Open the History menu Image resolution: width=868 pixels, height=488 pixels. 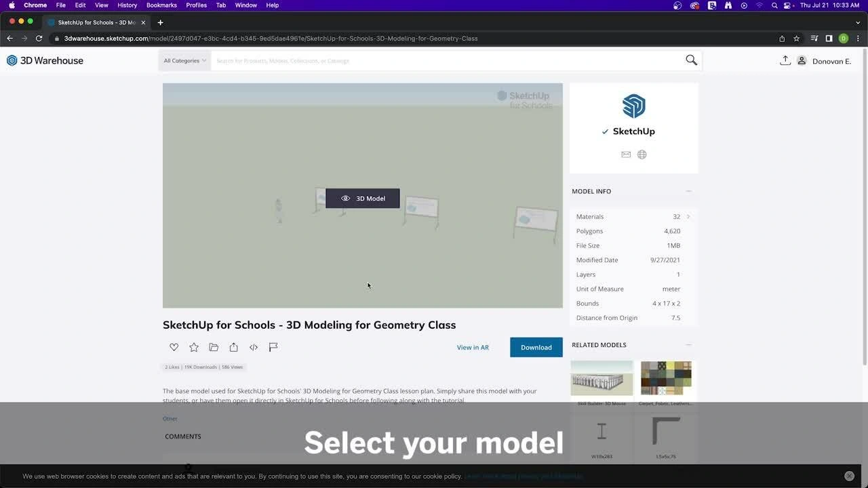pyautogui.click(x=127, y=5)
